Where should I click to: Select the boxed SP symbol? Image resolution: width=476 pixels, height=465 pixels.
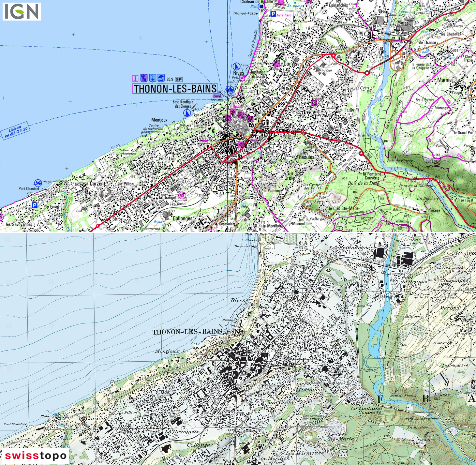click(179, 79)
